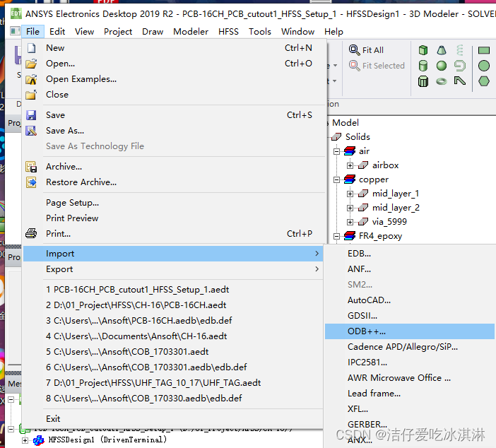This screenshot has height=448, width=496.
Task: Open the Project menu
Action: point(118,32)
